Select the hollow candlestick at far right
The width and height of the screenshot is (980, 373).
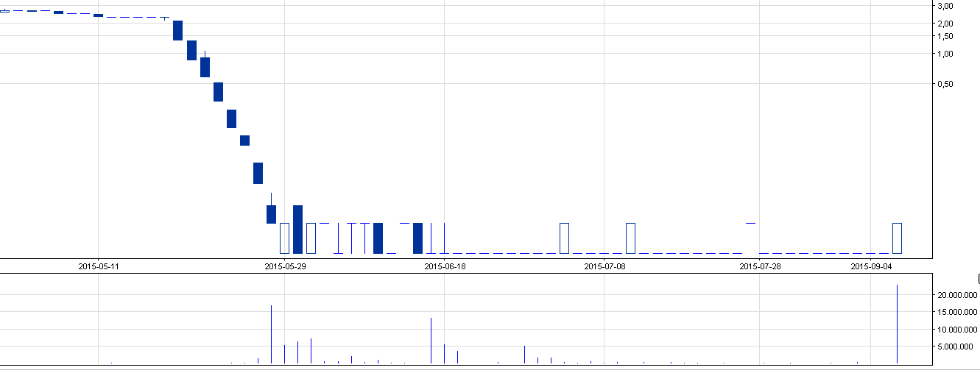[x=897, y=238]
